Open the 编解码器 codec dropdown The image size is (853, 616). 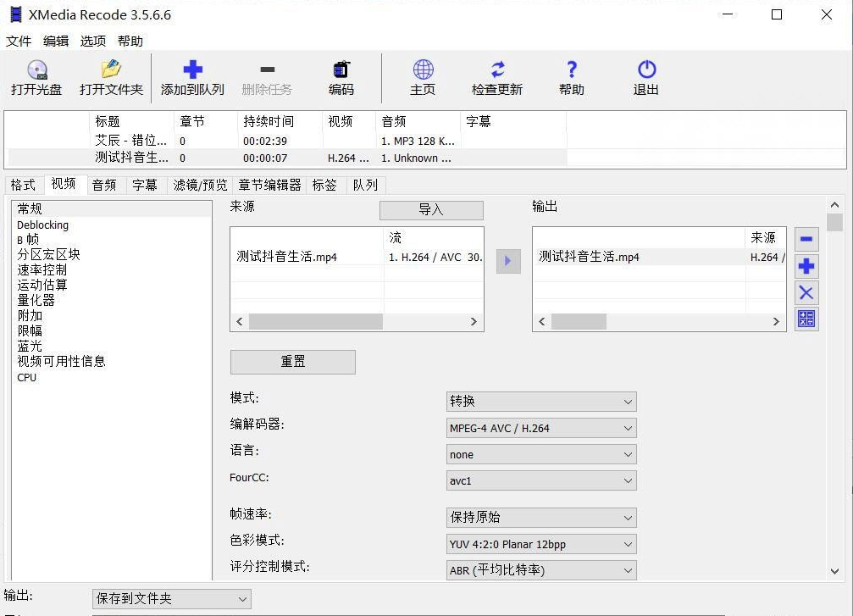[x=541, y=428]
